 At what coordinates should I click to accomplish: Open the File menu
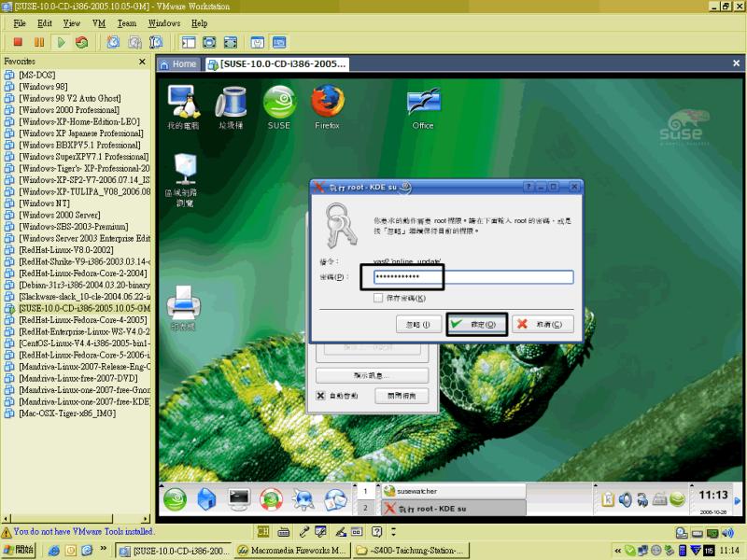20,23
